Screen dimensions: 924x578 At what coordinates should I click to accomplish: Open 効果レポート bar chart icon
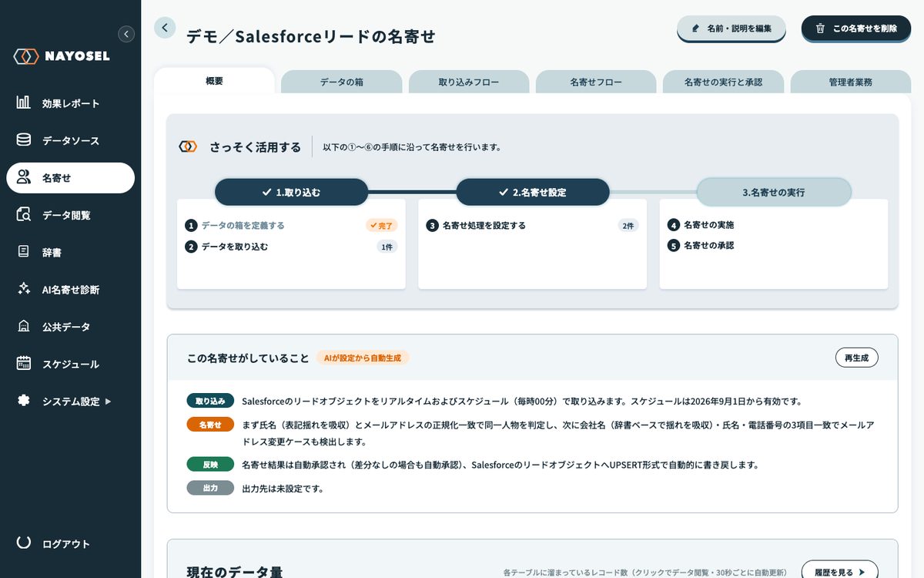click(24, 102)
